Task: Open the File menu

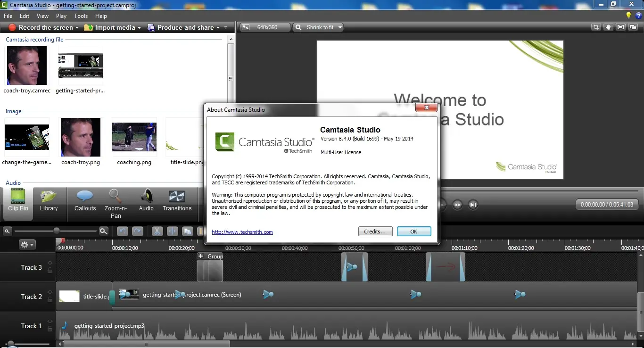Action: click(8, 16)
